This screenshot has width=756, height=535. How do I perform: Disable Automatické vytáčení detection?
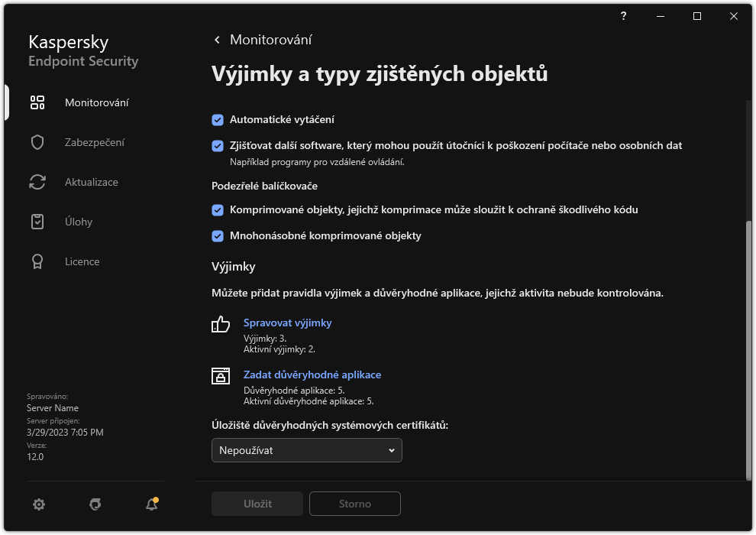point(217,119)
